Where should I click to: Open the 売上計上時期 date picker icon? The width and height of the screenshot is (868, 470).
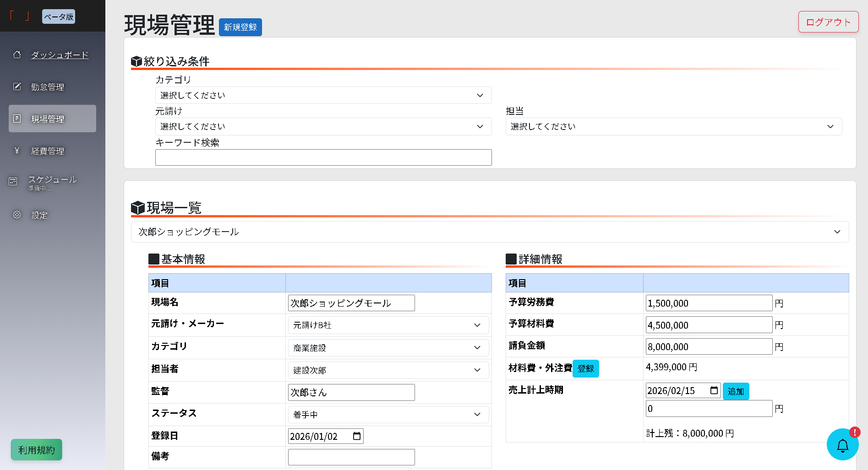point(715,390)
